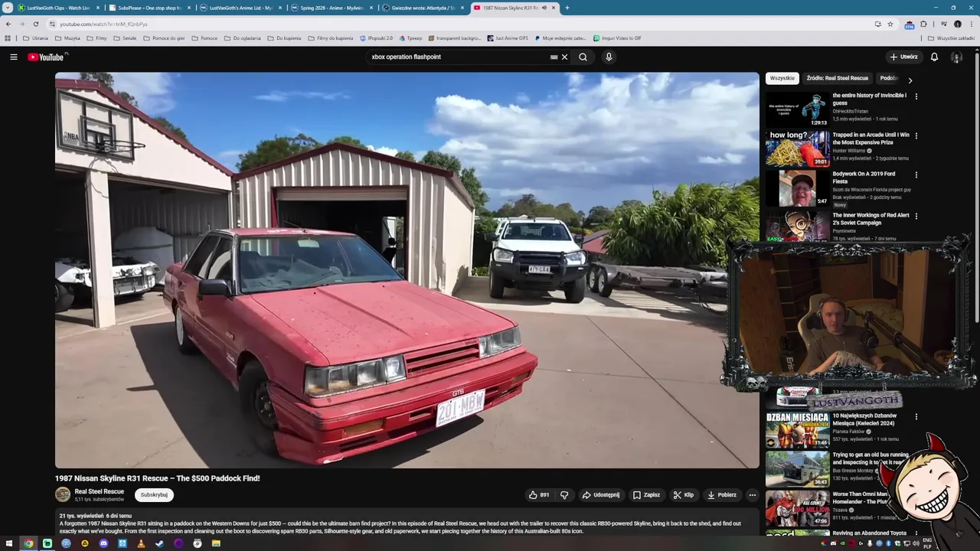
Task: Open the 'Seriale' bookmarks folder
Action: [x=125, y=37]
